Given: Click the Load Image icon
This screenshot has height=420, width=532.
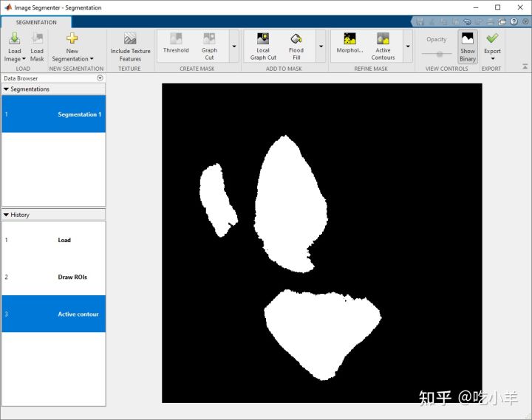Looking at the screenshot, I should click(14, 38).
